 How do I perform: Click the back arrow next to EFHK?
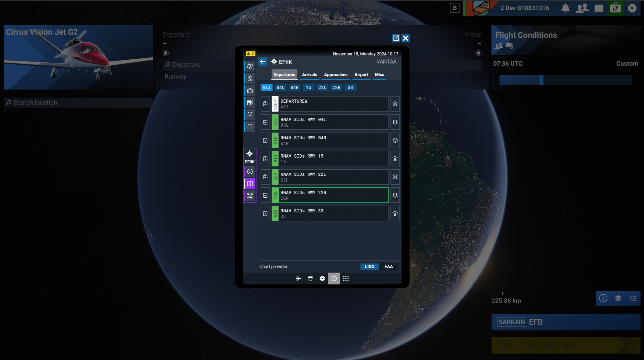click(x=263, y=62)
